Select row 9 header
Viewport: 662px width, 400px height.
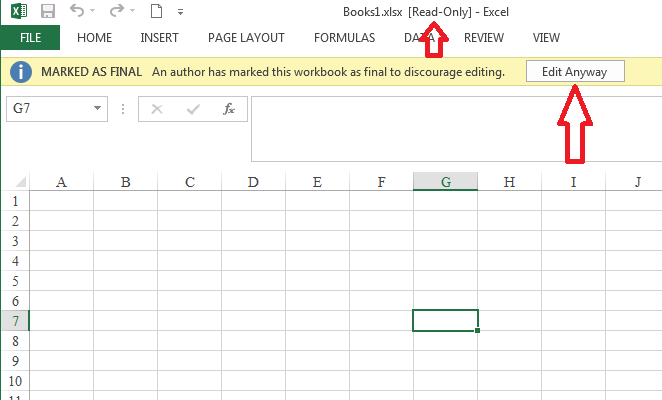coord(15,361)
